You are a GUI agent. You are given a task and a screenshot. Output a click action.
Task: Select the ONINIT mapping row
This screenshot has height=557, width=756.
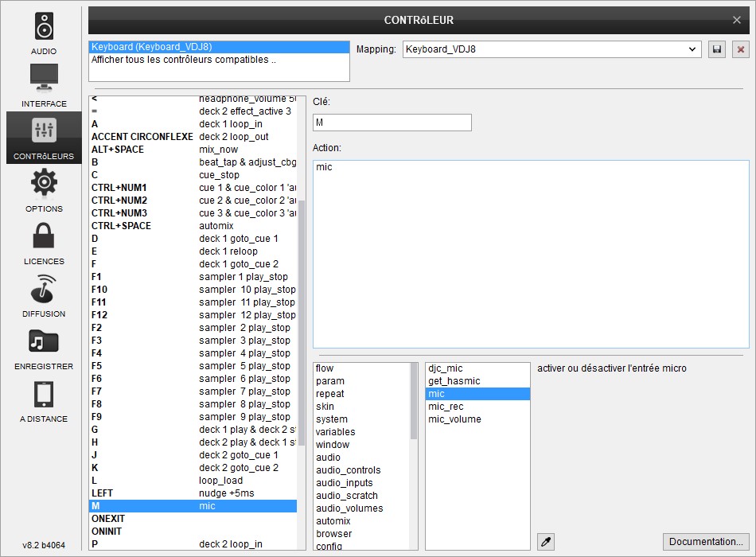point(193,531)
